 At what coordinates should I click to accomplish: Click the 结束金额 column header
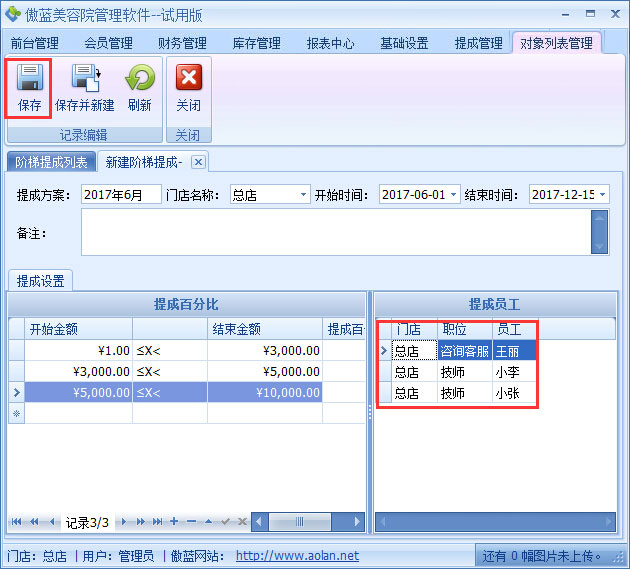[x=265, y=329]
